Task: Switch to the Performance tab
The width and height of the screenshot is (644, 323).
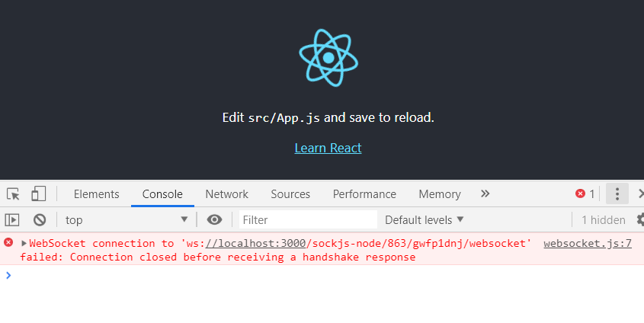Action: point(364,194)
